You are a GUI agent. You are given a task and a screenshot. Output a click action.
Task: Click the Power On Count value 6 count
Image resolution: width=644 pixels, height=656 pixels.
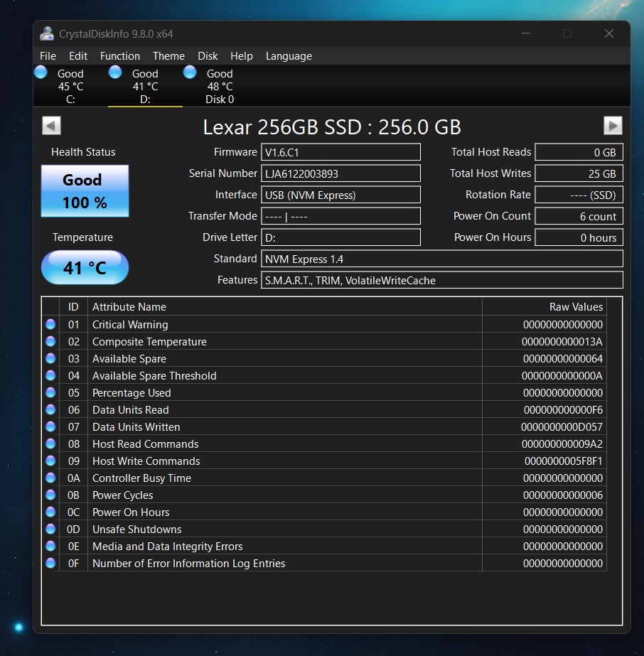[579, 216]
